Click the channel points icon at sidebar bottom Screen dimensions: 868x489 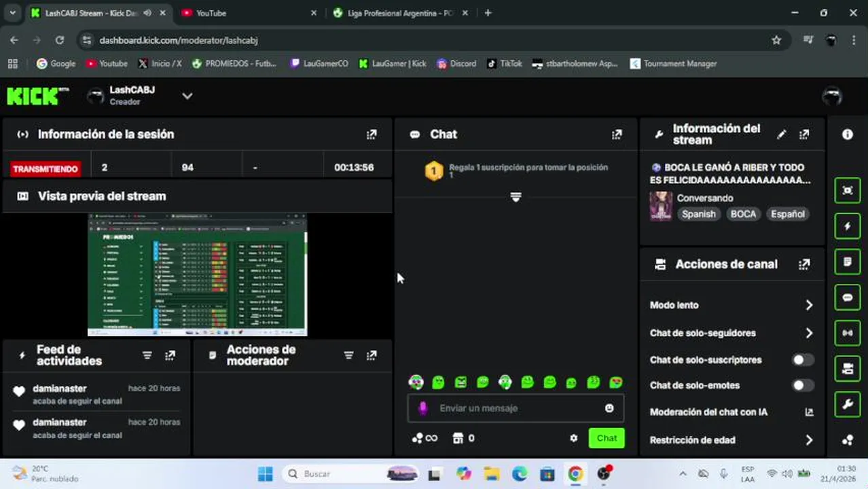[x=848, y=439]
